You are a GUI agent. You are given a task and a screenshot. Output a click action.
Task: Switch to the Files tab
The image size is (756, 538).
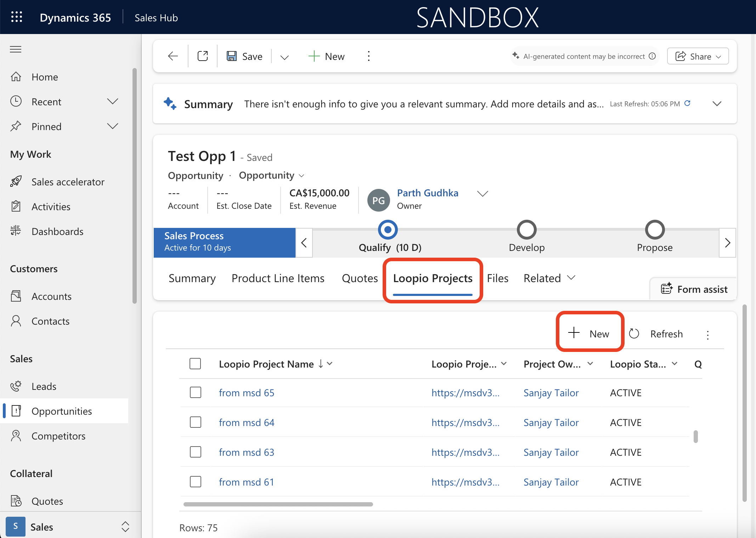[497, 278]
